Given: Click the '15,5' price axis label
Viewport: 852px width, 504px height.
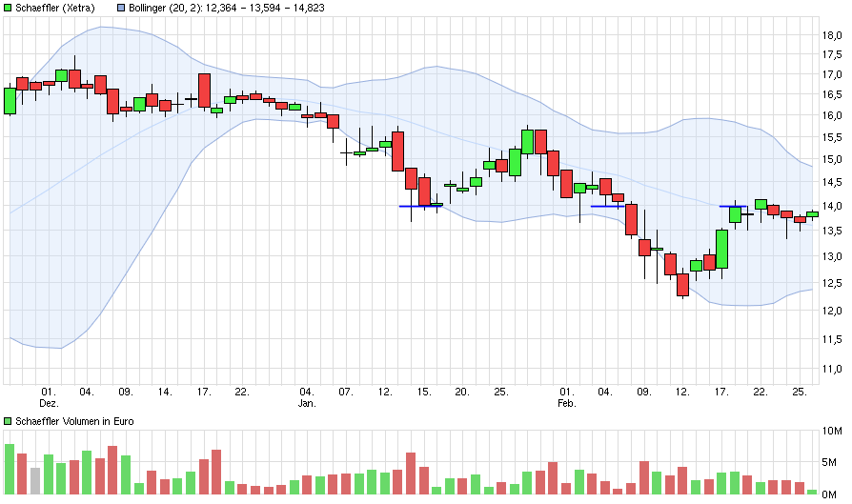Looking at the screenshot, I should tap(832, 137).
